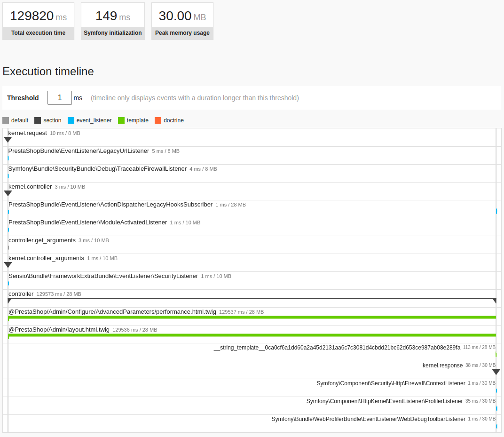This screenshot has height=437, width=504.
Task: Click the LegacyUrlListener event label
Action: [79, 151]
